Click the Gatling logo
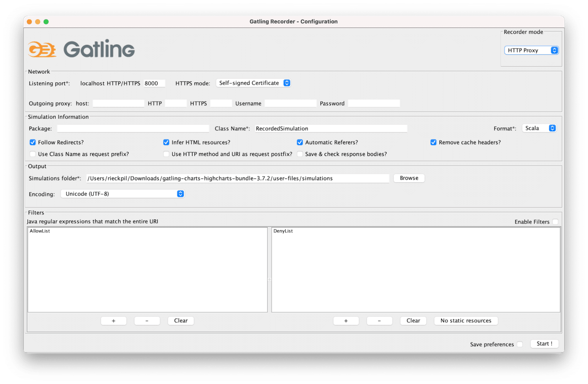The height and width of the screenshot is (384, 588). [81, 49]
